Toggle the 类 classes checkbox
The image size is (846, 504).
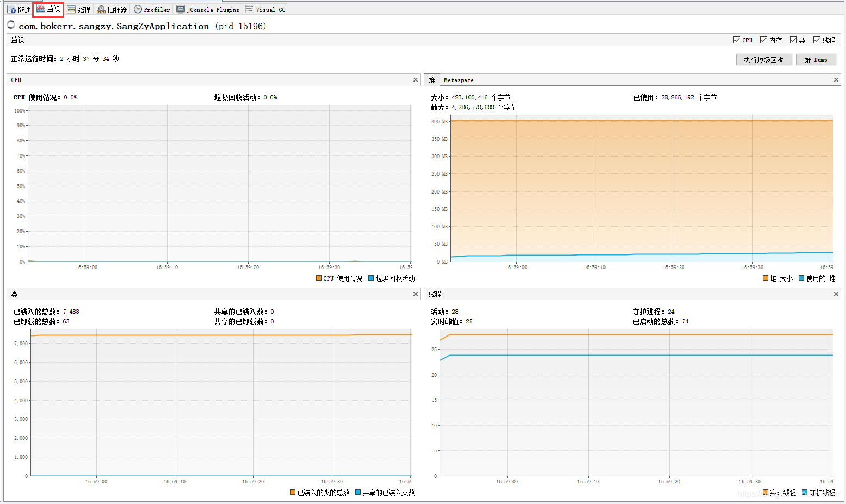pos(793,40)
